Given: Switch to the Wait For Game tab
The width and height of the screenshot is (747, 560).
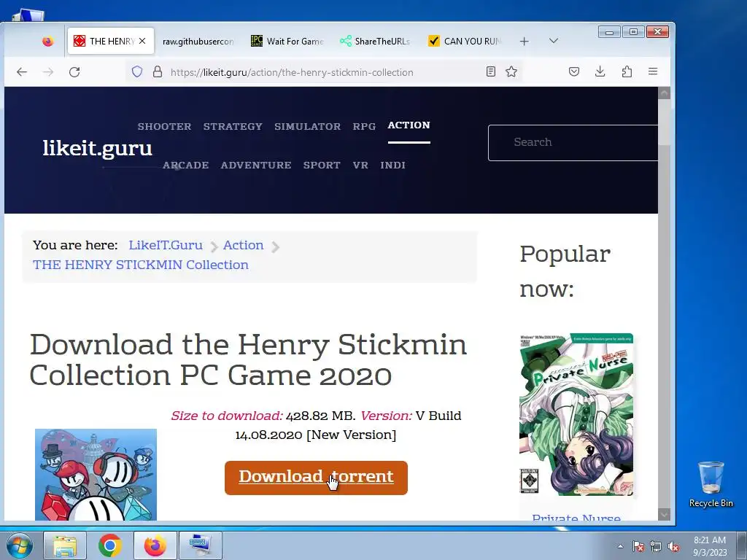Looking at the screenshot, I should tap(287, 42).
